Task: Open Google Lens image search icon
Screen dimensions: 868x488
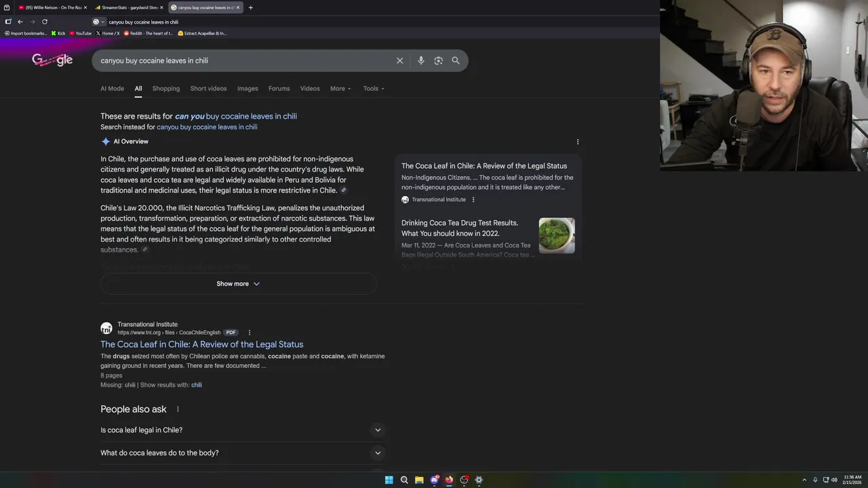Action: (438, 60)
